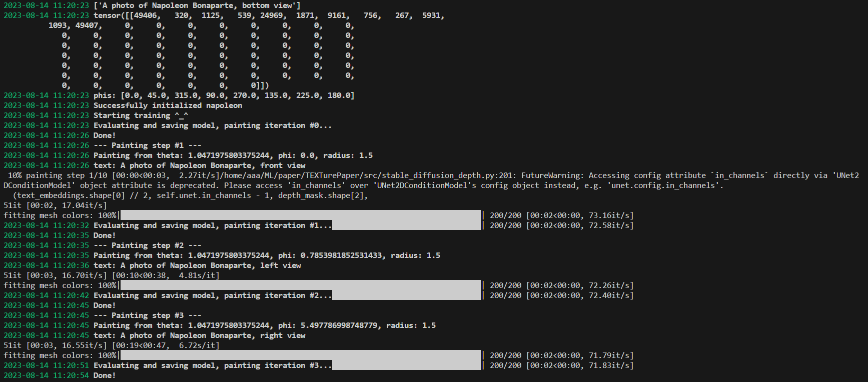Click the prompt text 'A photo of Napoleon Bonaparte, bottom view'

(197, 5)
